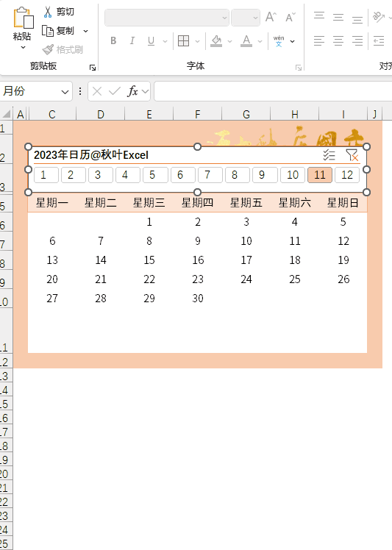Click the formula bar confirm checkmark
The height and width of the screenshot is (550, 392).
115,92
